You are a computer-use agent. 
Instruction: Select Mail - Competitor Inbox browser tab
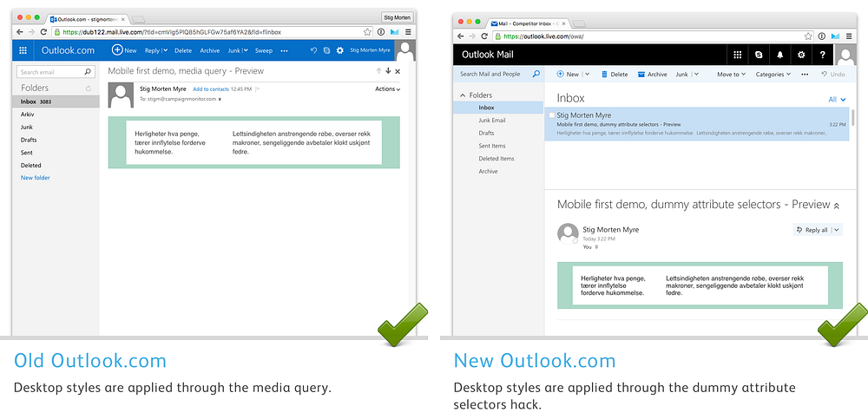point(529,23)
